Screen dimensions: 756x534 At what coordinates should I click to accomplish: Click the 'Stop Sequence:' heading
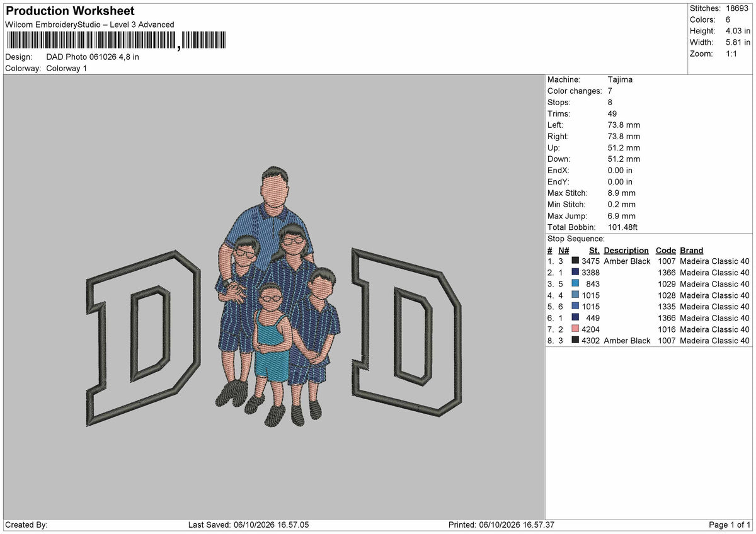point(576,239)
